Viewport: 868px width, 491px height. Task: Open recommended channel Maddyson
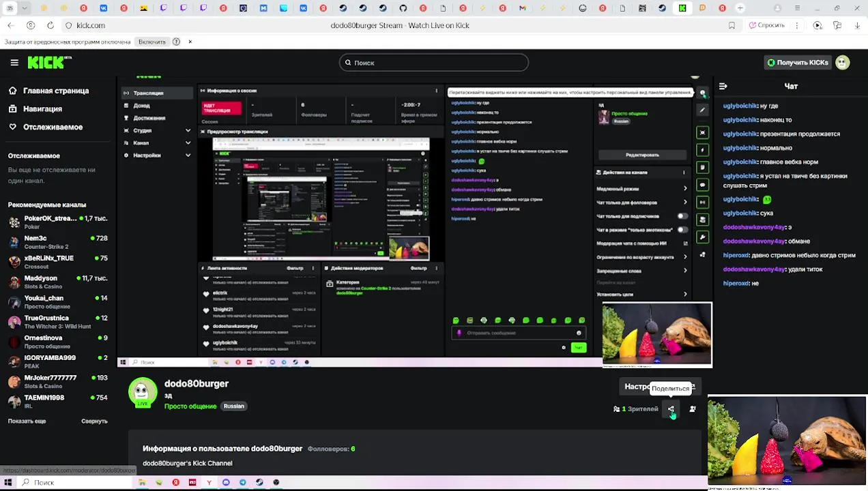(57, 282)
